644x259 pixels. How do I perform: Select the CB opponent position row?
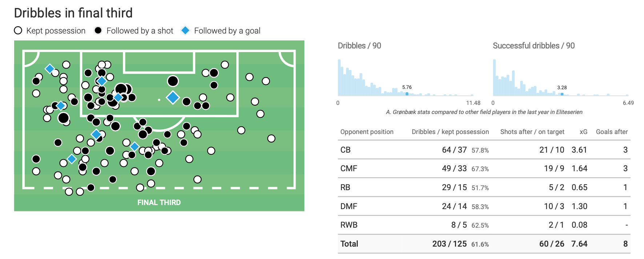coord(345,150)
